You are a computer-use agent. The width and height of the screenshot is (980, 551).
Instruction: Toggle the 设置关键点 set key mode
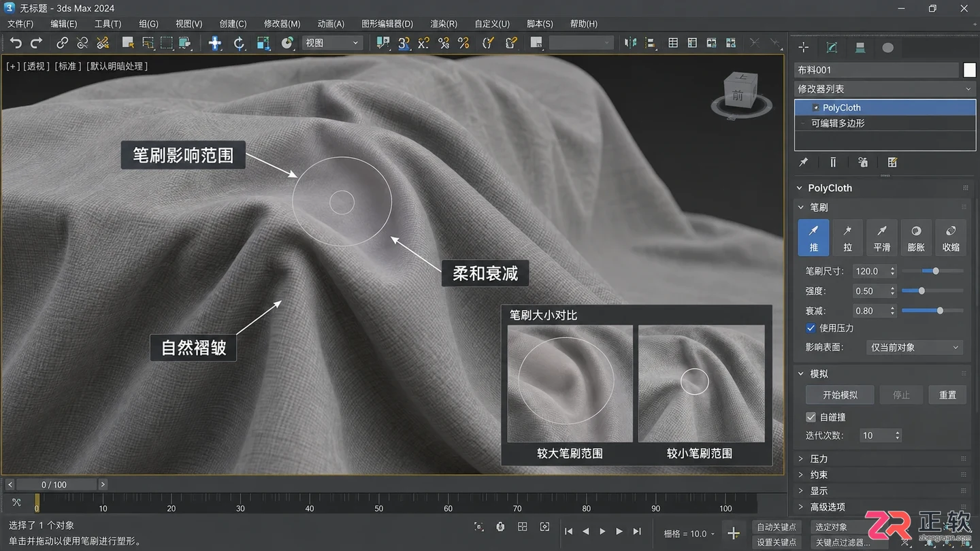click(x=777, y=542)
